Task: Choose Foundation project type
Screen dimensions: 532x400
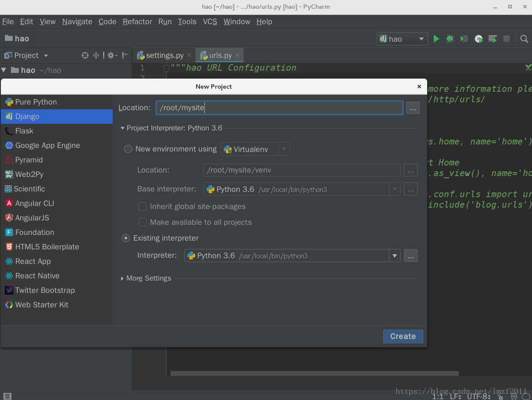Action: tap(57, 232)
